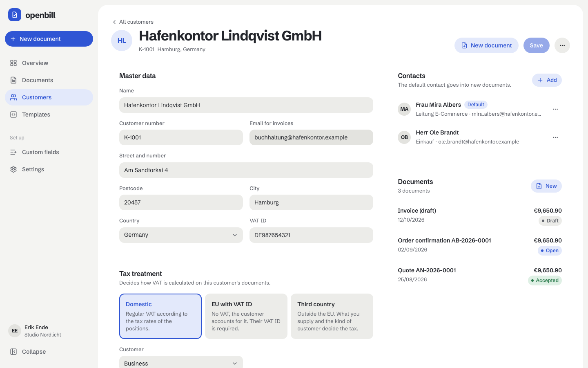Open Order confirmation AB-2026-0001
The width and height of the screenshot is (588, 368).
tap(480, 245)
